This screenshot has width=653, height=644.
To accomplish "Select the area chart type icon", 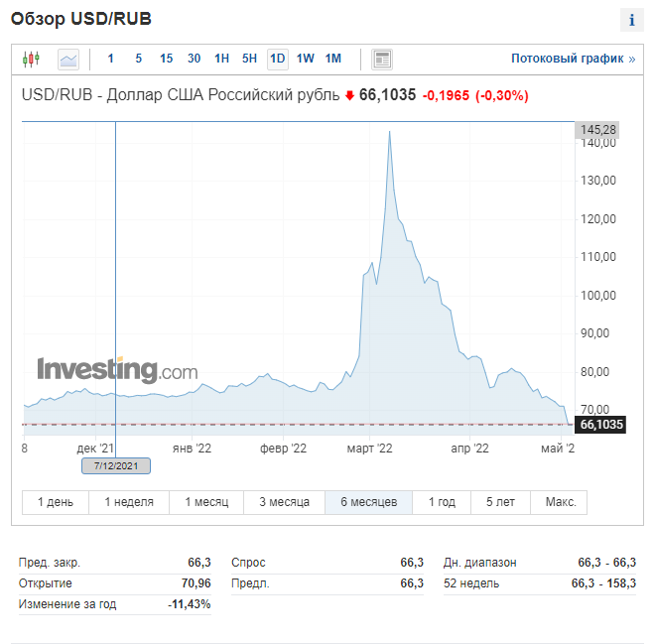I will point(68,60).
